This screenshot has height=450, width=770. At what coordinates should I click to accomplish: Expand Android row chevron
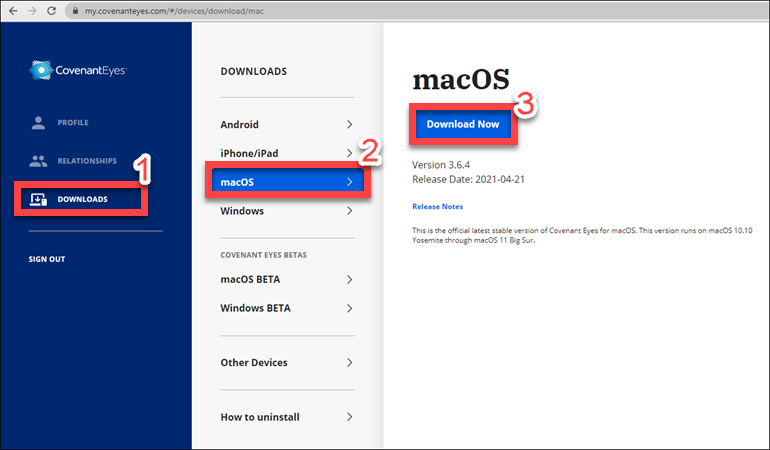point(350,124)
